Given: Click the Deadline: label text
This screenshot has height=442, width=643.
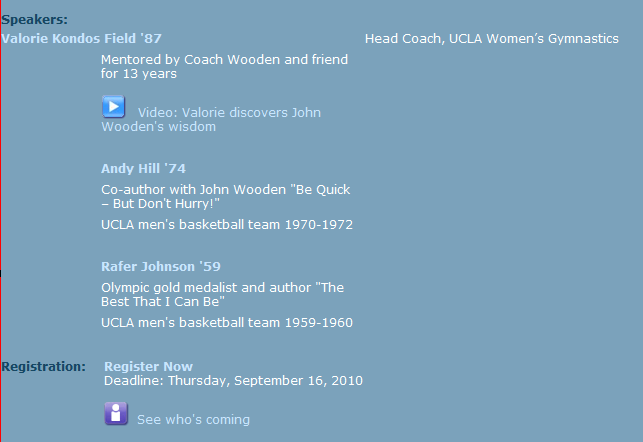Looking at the screenshot, I should [x=133, y=381].
